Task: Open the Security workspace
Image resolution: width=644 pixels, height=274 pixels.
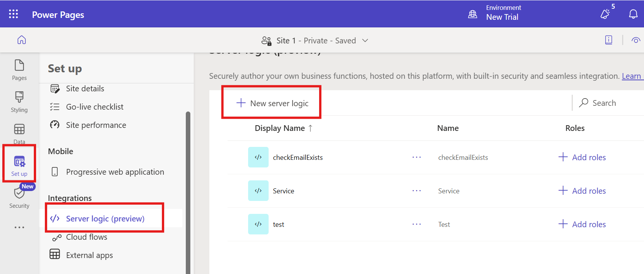Action: click(x=19, y=198)
